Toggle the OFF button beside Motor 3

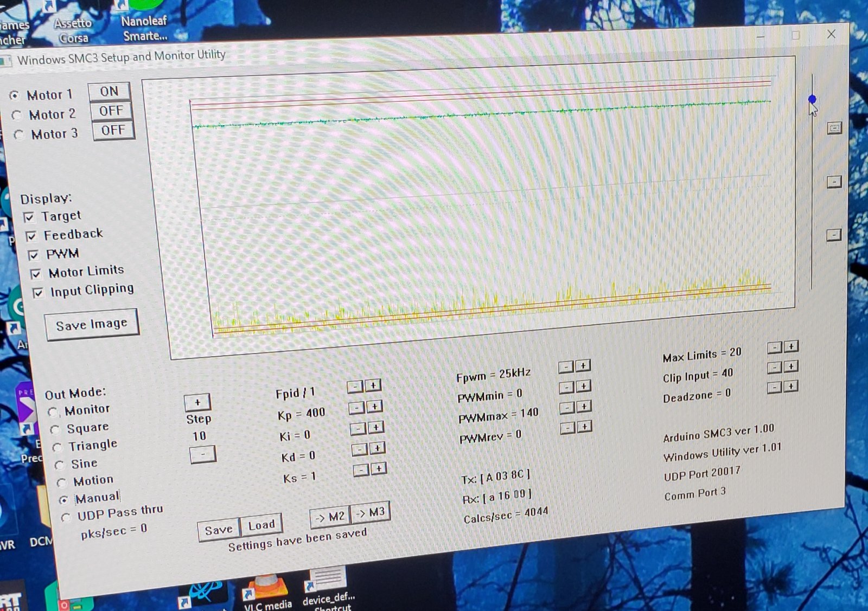pos(113,131)
